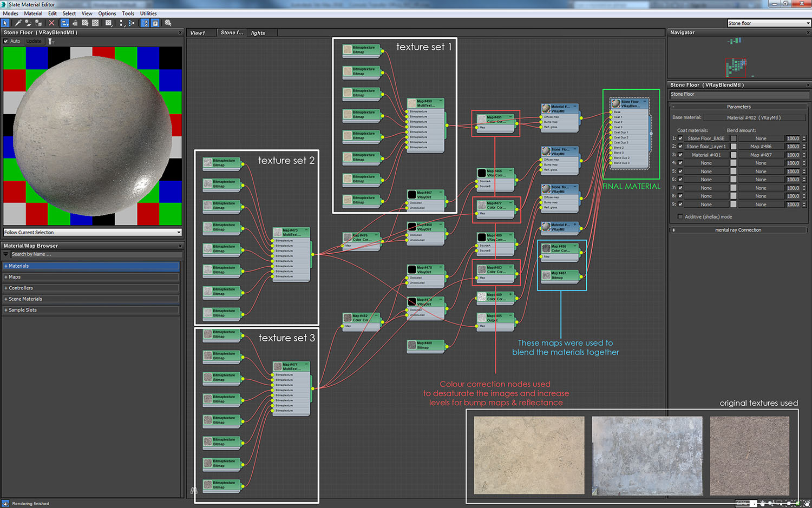Uncheck the Auto preview checkbox

click(6, 41)
